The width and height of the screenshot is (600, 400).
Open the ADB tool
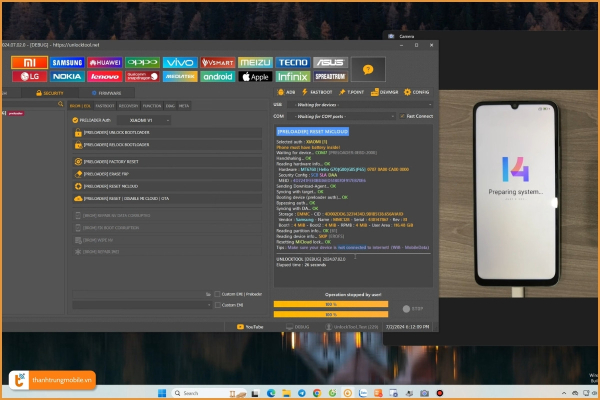pos(286,91)
